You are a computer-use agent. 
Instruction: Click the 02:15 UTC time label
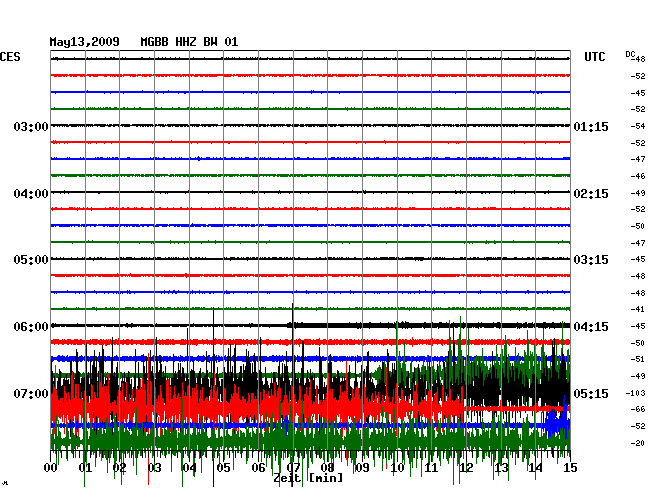tap(591, 194)
